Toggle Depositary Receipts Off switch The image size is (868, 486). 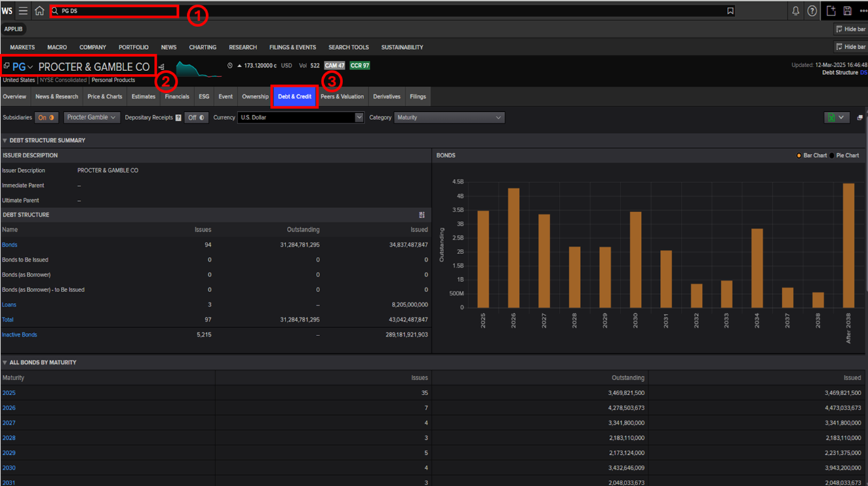(x=196, y=117)
